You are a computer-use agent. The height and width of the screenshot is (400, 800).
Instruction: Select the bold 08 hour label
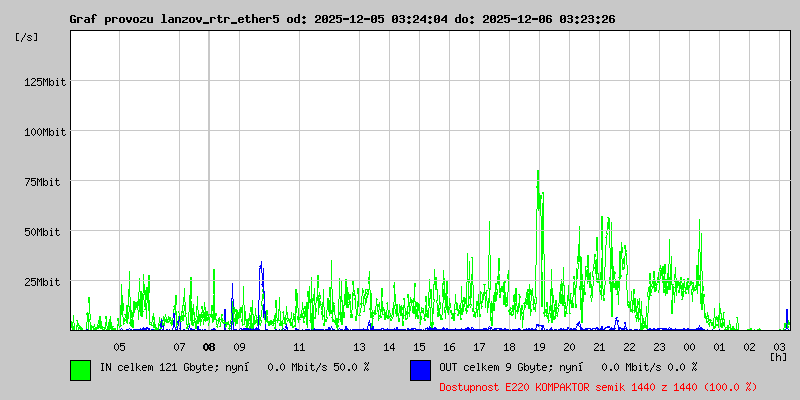(209, 347)
